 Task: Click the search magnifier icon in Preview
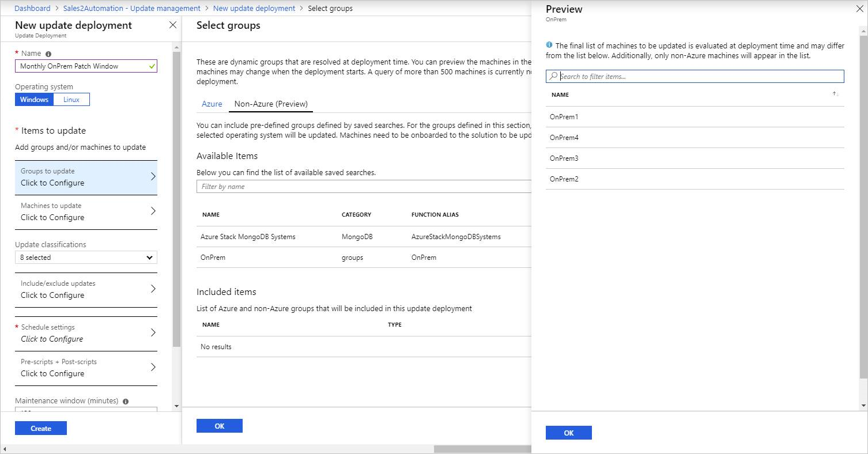click(x=553, y=76)
